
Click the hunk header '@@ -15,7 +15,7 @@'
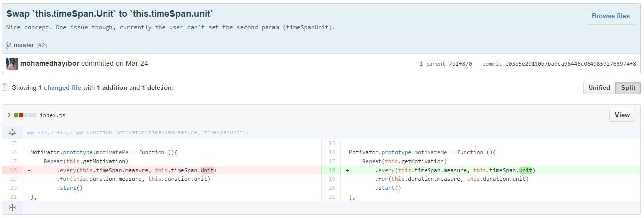pyautogui.click(x=138, y=132)
